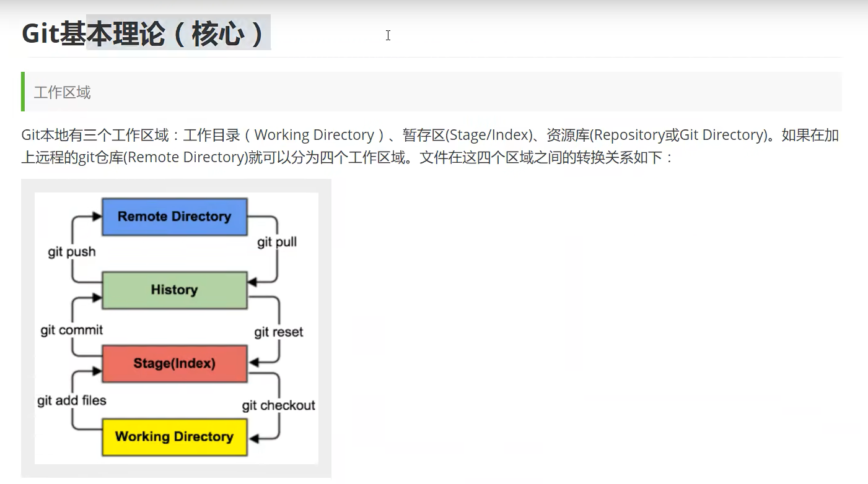This screenshot has width=868, height=484.
Task: Click the green History box in the diagram
Action: (174, 290)
